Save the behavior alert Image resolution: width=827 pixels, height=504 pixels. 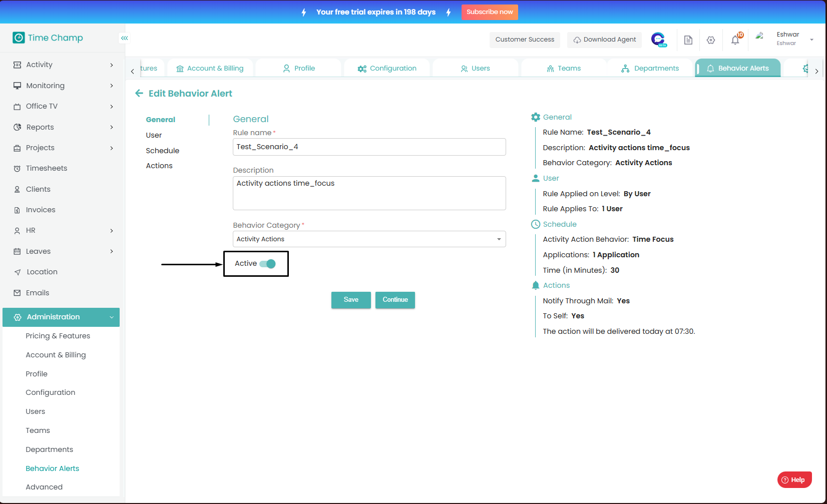[x=351, y=300]
